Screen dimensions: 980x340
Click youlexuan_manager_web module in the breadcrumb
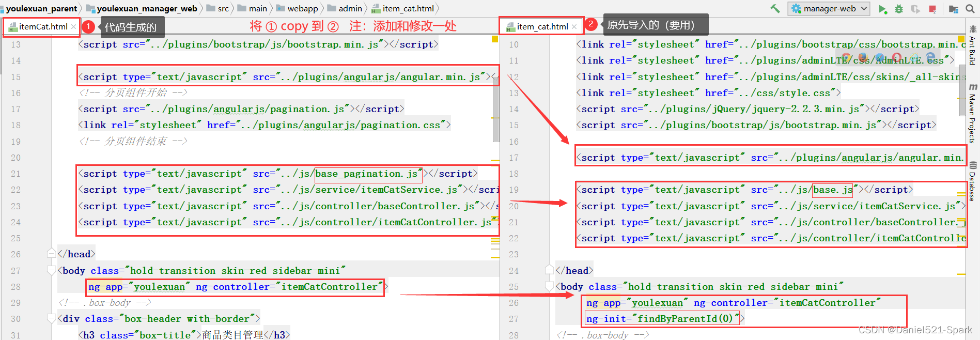click(x=142, y=8)
